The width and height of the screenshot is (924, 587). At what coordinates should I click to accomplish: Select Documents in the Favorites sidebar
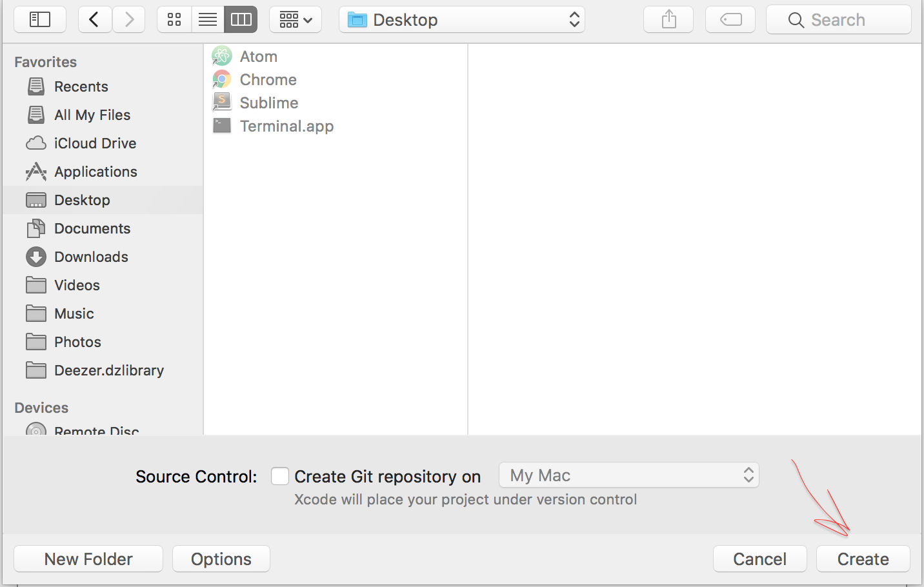pos(92,228)
